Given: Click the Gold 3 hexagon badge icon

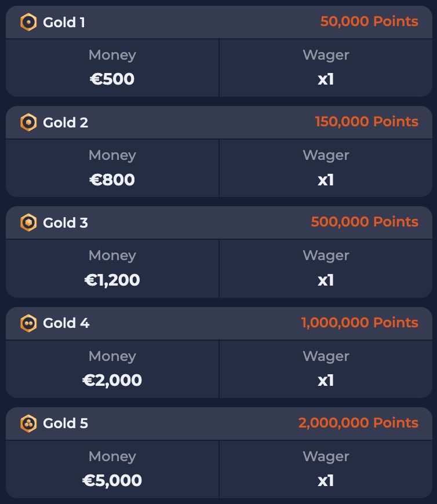Looking at the screenshot, I should pyautogui.click(x=28, y=223).
